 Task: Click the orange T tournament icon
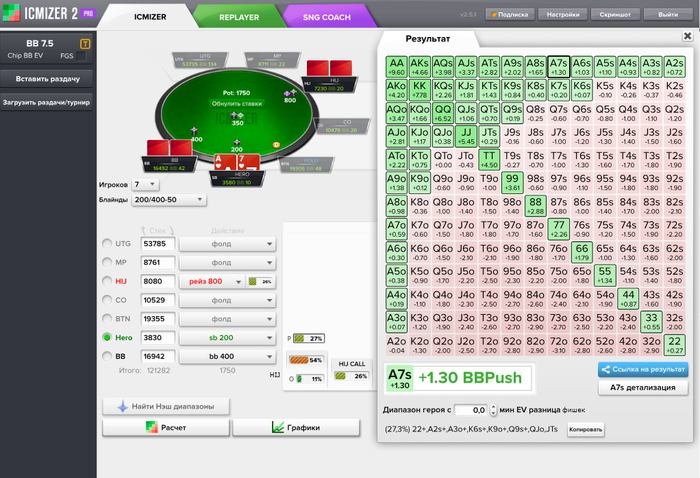85,44
